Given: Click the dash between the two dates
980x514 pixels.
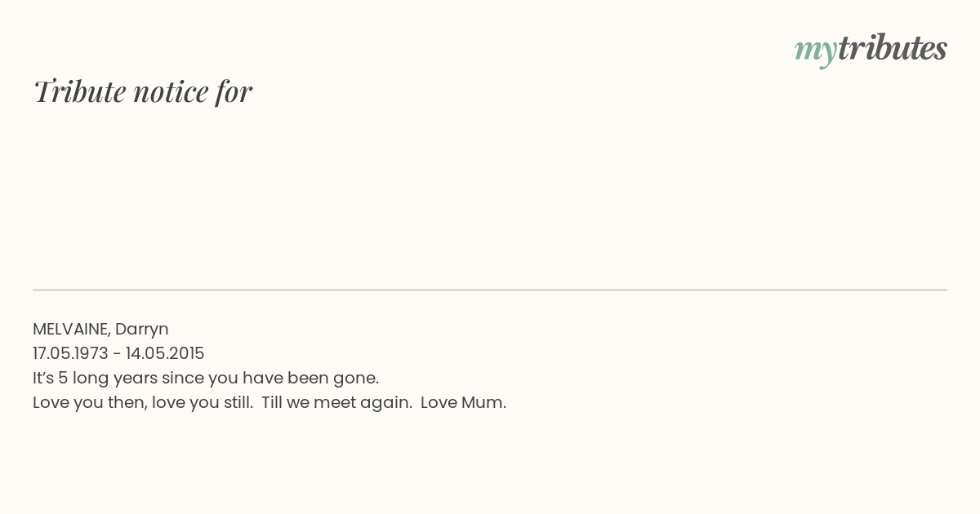Looking at the screenshot, I should pos(117,353).
